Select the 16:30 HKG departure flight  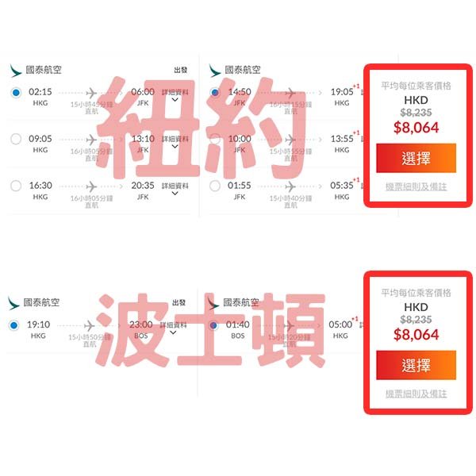click(16, 186)
